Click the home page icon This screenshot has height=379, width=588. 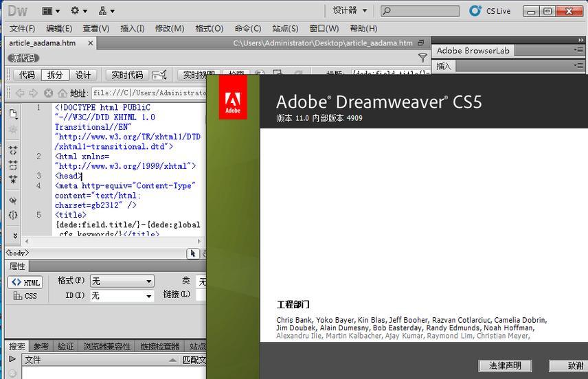(x=63, y=93)
